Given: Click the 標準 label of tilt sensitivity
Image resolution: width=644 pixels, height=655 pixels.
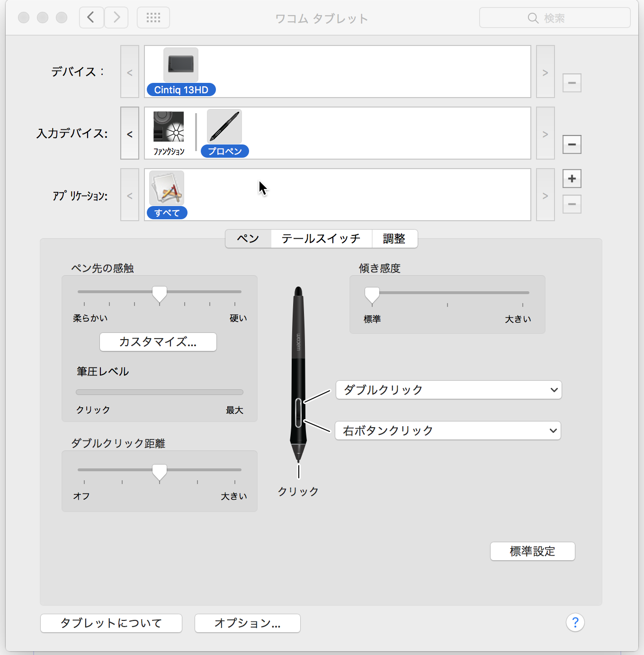Looking at the screenshot, I should click(x=372, y=319).
